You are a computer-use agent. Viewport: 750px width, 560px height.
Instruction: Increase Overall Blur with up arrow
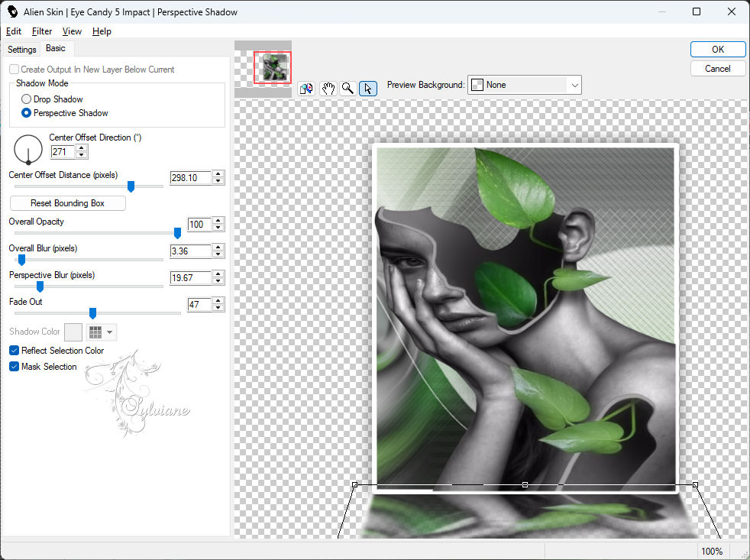(x=218, y=248)
